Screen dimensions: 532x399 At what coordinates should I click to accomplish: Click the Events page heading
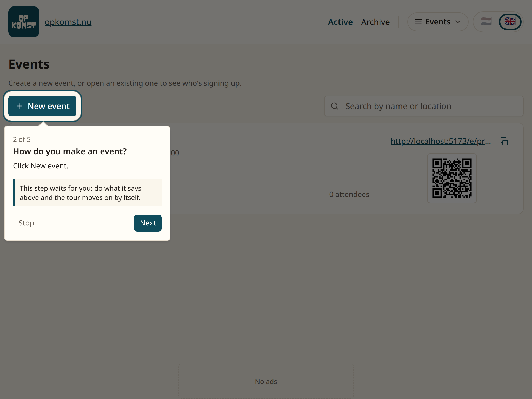coord(29,64)
